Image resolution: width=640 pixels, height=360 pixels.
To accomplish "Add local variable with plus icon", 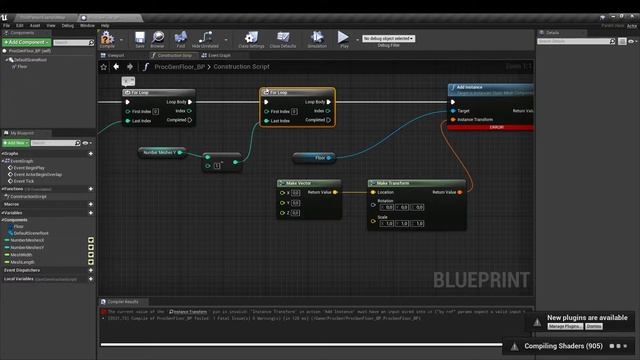I will click(91, 279).
